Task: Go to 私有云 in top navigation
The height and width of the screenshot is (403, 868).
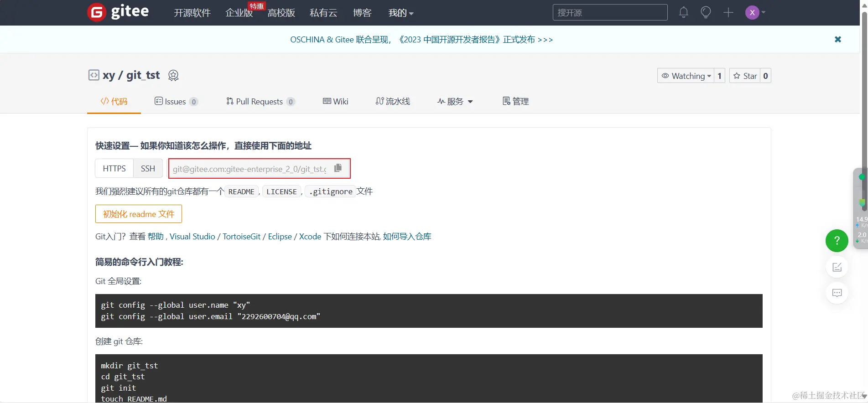Action: coord(323,13)
